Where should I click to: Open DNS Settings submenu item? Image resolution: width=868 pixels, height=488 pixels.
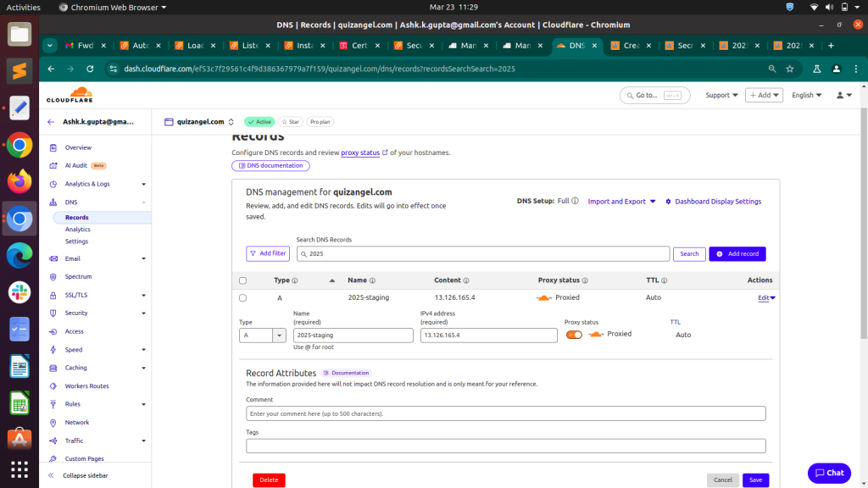[x=76, y=241]
